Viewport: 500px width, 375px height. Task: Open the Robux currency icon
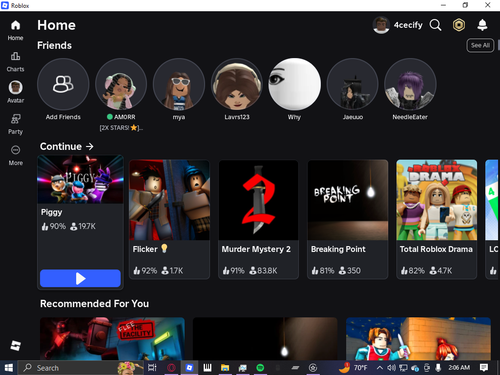[x=459, y=25]
